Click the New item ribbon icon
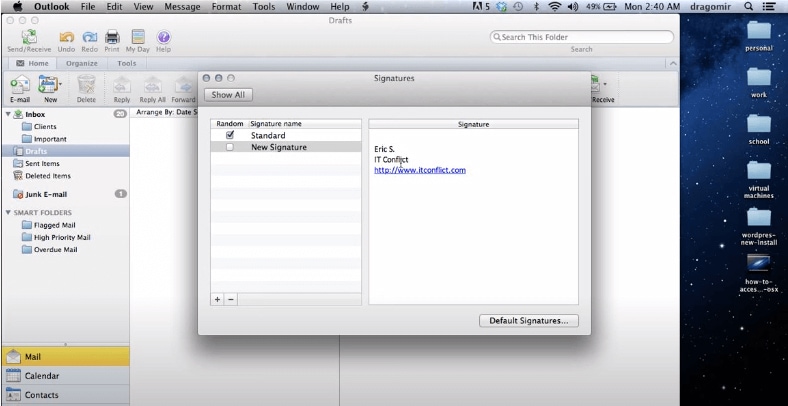The image size is (788, 406). [x=48, y=84]
